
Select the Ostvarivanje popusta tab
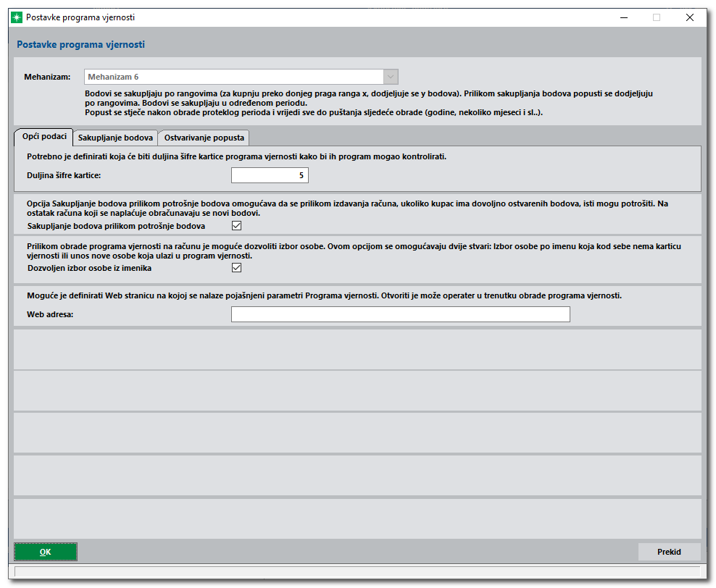point(204,137)
